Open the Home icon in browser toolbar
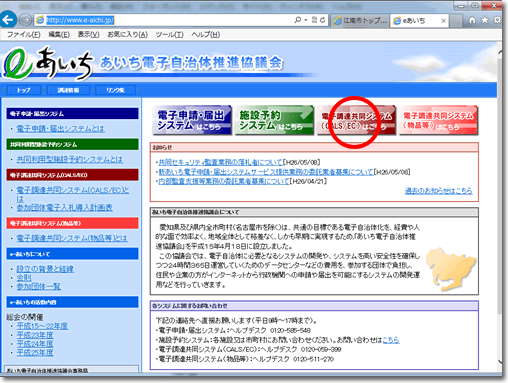The image size is (508, 383). pyautogui.click(x=472, y=20)
